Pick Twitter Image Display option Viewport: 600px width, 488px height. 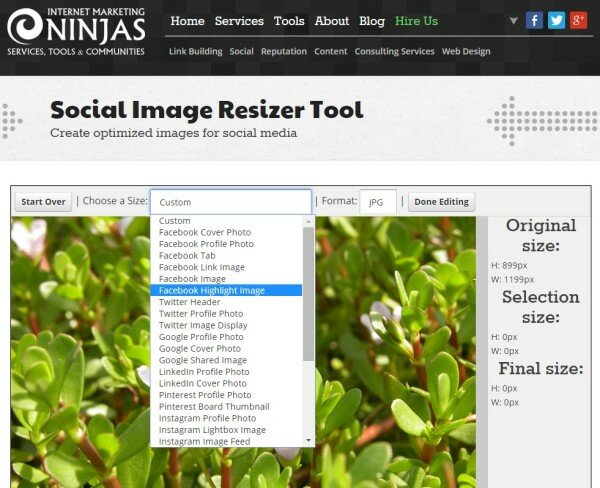tap(226, 325)
